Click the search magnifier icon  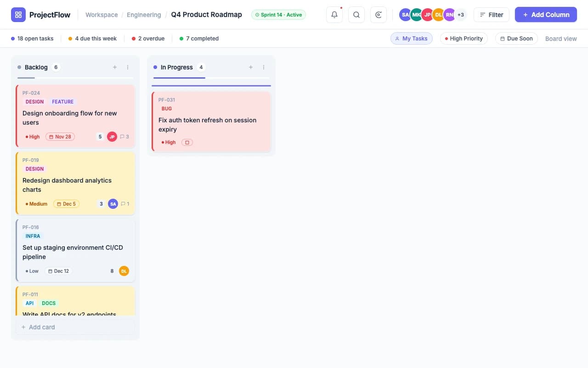pos(356,14)
